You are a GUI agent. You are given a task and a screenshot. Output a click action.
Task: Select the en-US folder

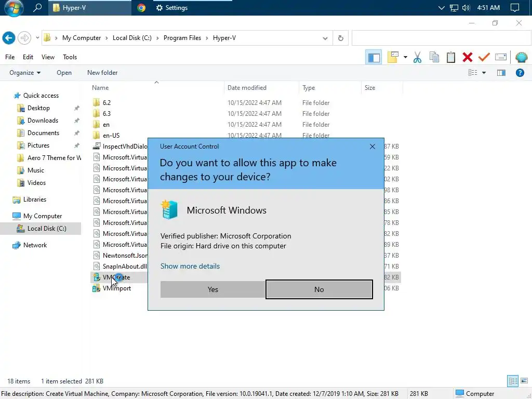click(x=111, y=136)
